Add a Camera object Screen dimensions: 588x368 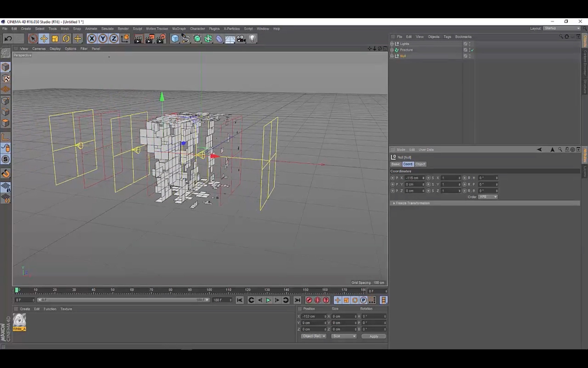[241, 38]
